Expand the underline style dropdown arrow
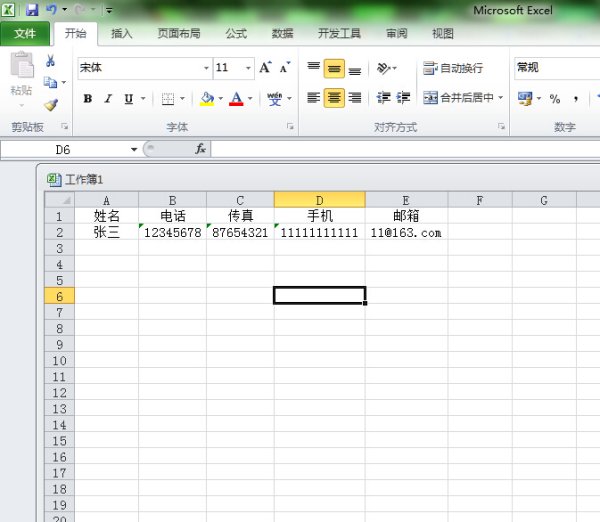600x522 pixels. click(143, 99)
